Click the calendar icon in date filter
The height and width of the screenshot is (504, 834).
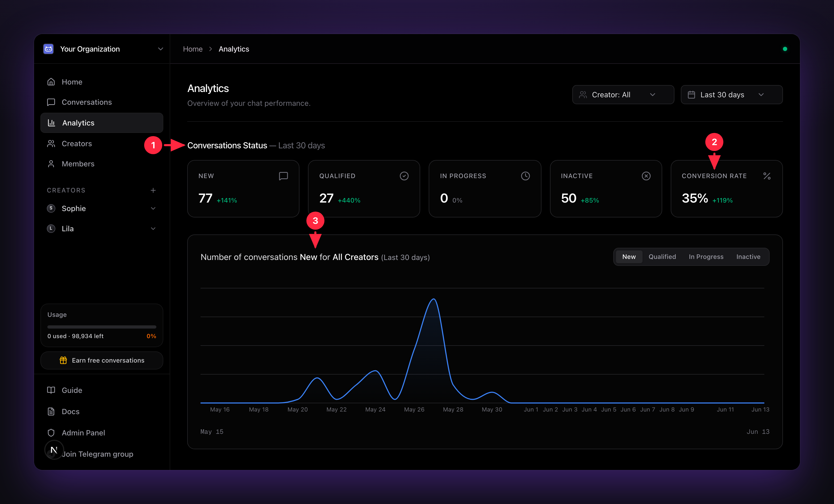point(691,95)
